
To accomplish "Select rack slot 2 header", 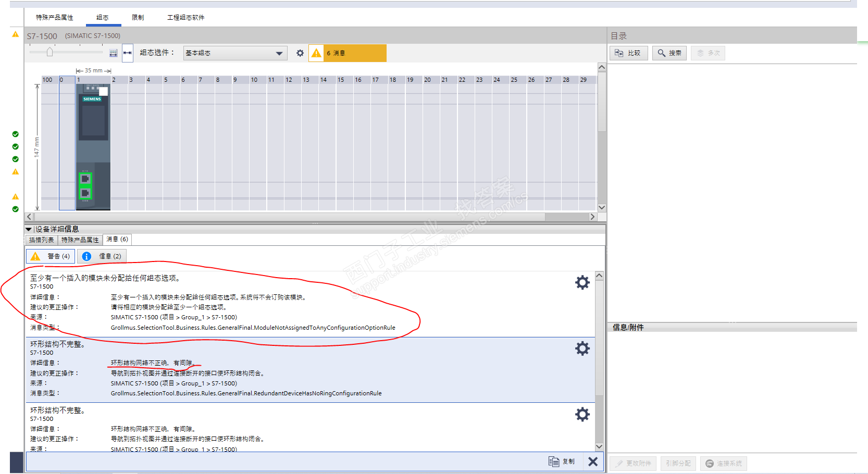I will point(119,80).
